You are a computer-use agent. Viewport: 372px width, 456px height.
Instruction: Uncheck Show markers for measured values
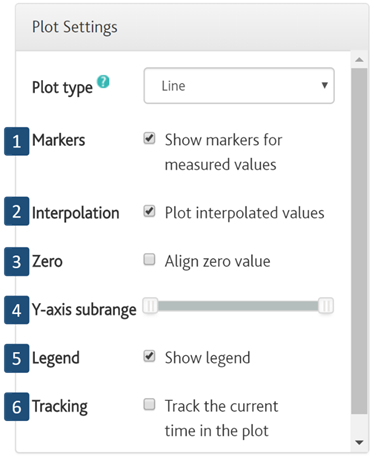(149, 138)
